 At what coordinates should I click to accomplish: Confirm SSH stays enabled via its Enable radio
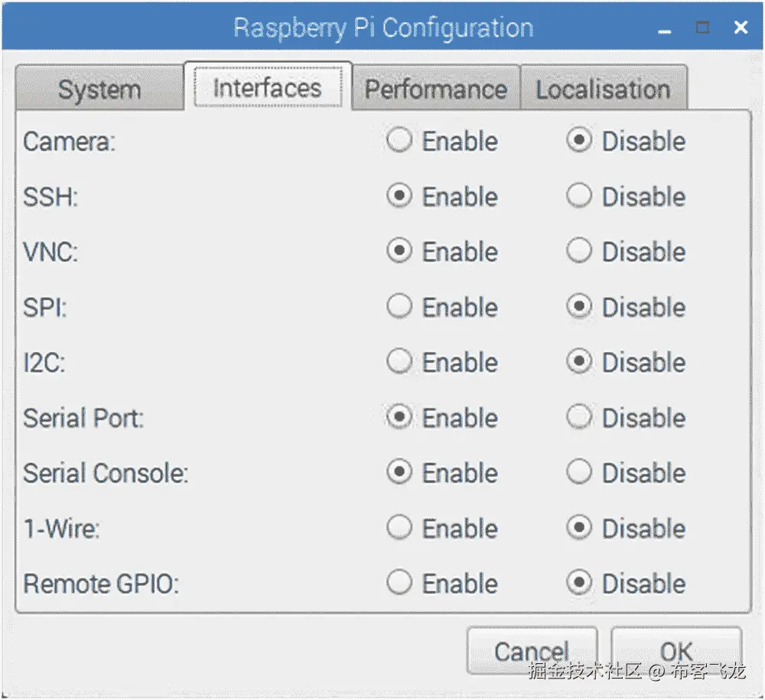point(399,197)
